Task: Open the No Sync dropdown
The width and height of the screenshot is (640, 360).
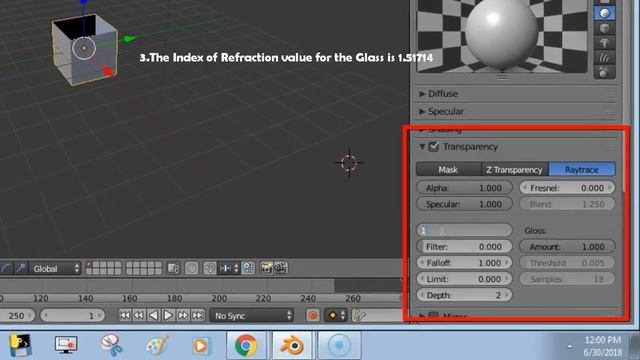Action: [x=251, y=316]
